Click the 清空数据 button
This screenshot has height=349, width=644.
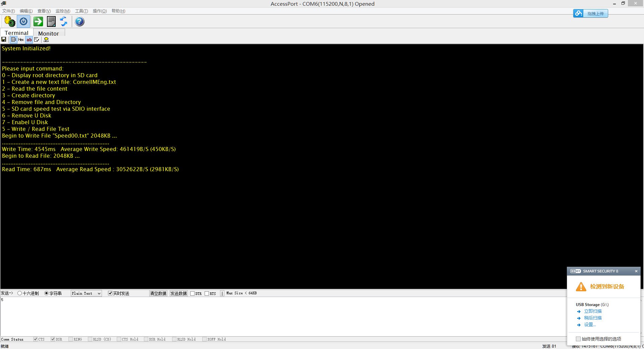point(158,293)
